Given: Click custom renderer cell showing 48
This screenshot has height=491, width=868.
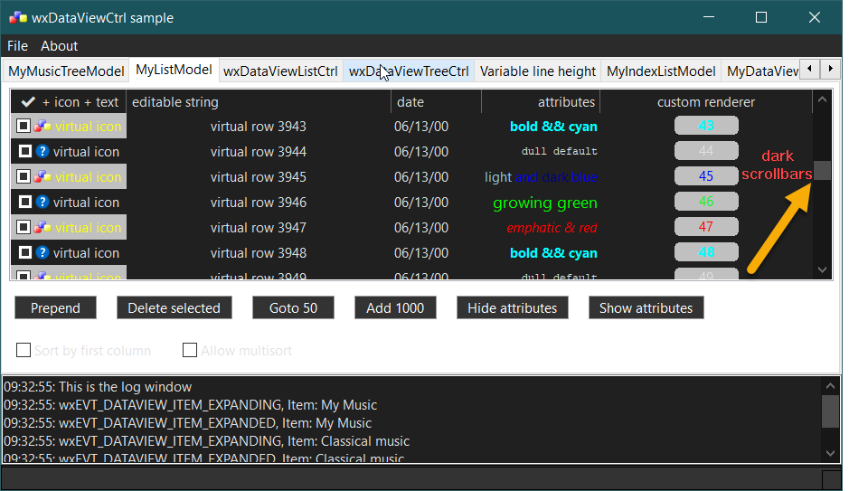Looking at the screenshot, I should pos(706,252).
